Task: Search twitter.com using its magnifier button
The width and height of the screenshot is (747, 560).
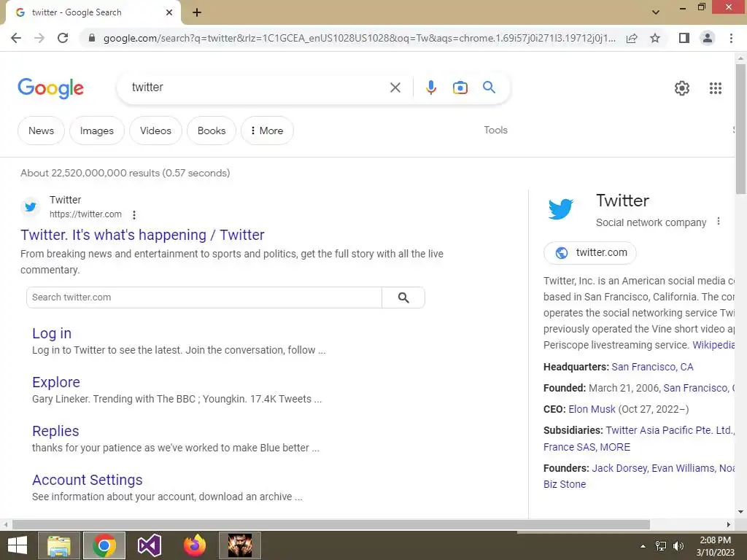Action: pos(403,297)
